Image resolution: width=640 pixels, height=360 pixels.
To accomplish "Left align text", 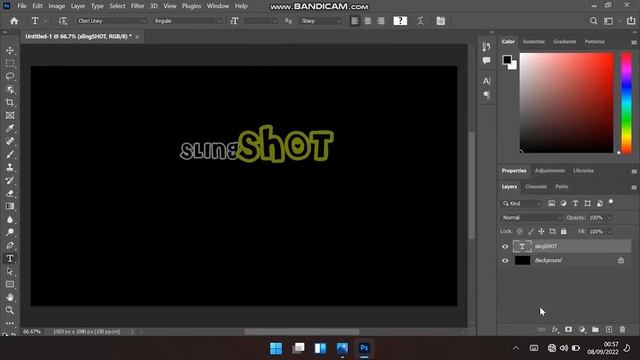I will point(355,21).
